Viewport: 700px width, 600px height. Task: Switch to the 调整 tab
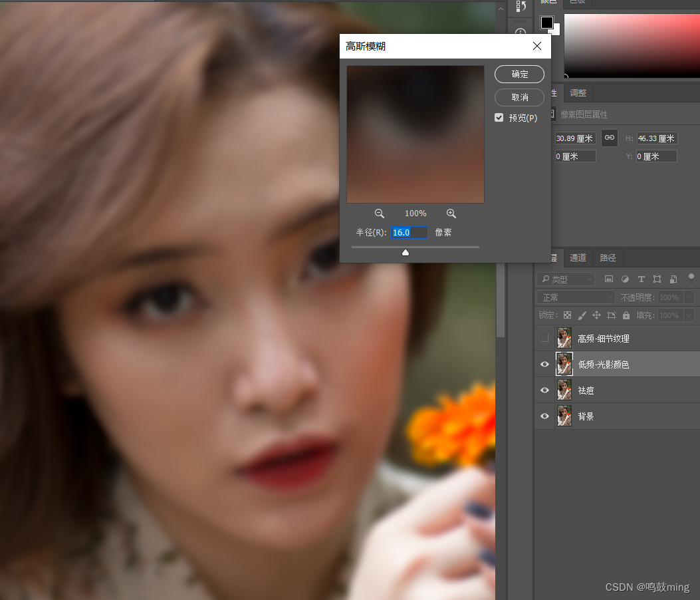[x=578, y=93]
